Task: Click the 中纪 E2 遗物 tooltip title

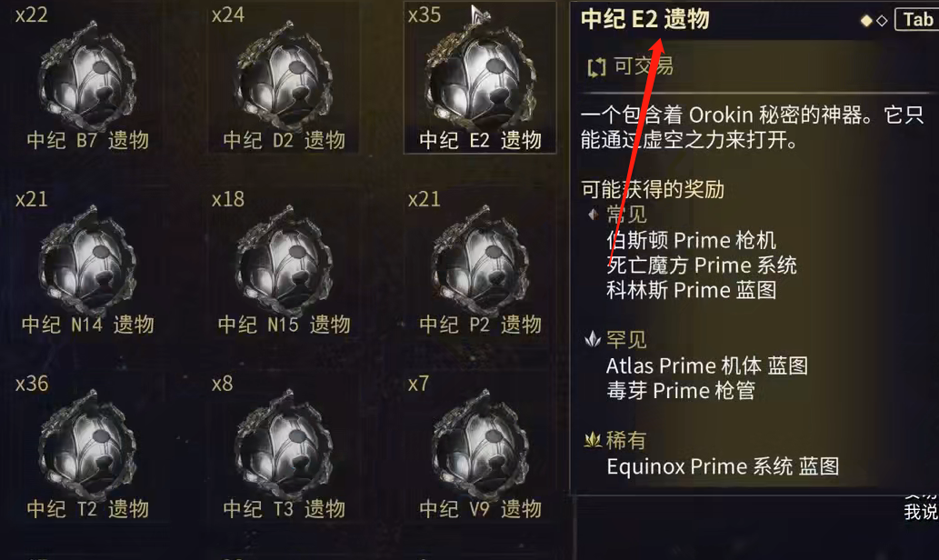Action: coord(645,19)
